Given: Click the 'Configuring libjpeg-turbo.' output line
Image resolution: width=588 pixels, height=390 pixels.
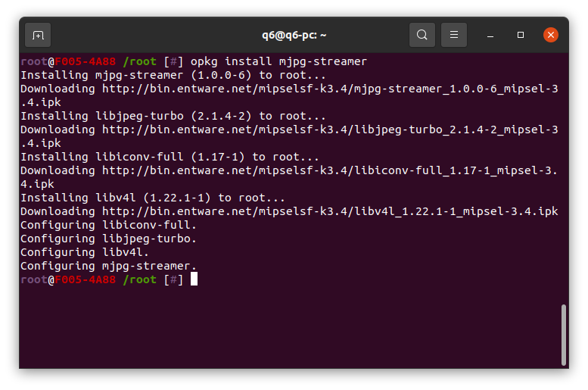Looking at the screenshot, I should tap(108, 239).
